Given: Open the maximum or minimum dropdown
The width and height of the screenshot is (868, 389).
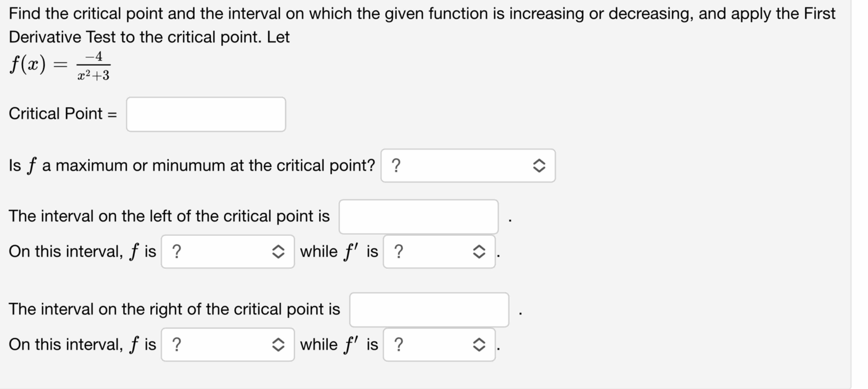Looking at the screenshot, I should 468,165.
